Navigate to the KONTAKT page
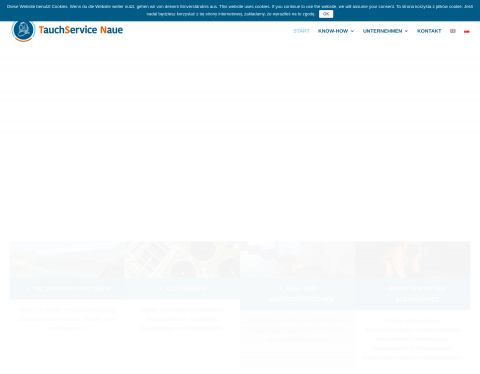The image size is (480, 374). tap(429, 31)
